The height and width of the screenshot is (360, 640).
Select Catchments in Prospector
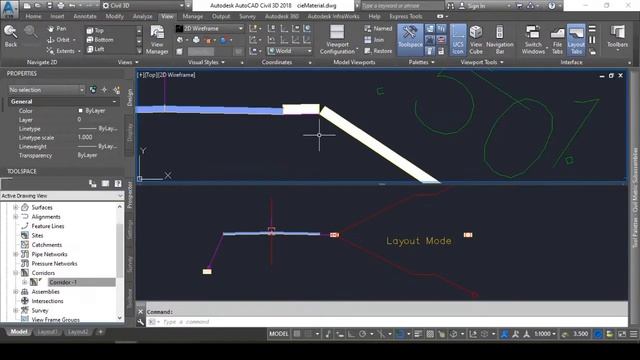click(x=47, y=245)
